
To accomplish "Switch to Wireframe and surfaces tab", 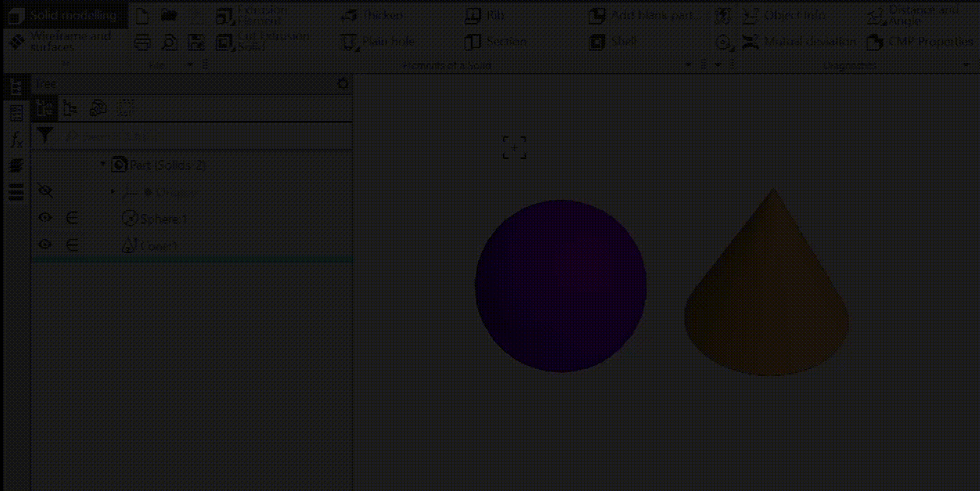I will 62,42.
